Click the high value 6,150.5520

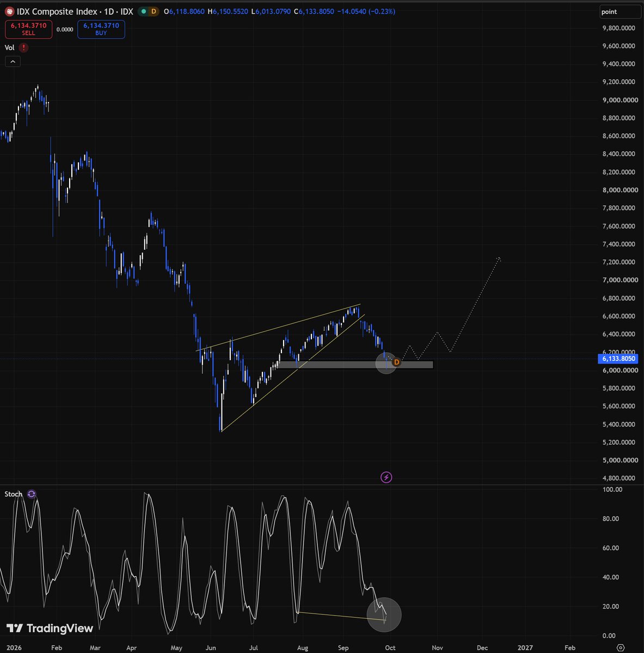click(x=230, y=11)
